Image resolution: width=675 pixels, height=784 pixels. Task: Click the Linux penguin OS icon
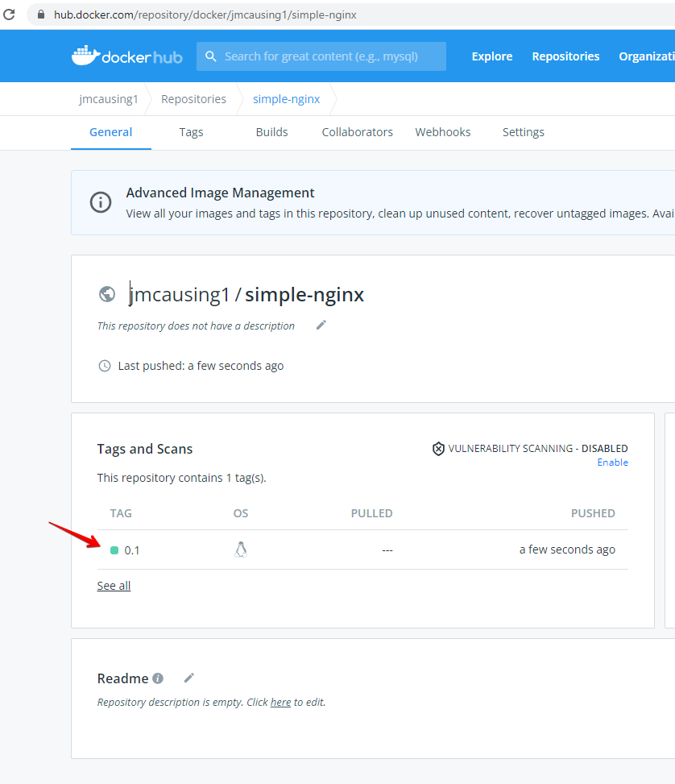(241, 550)
